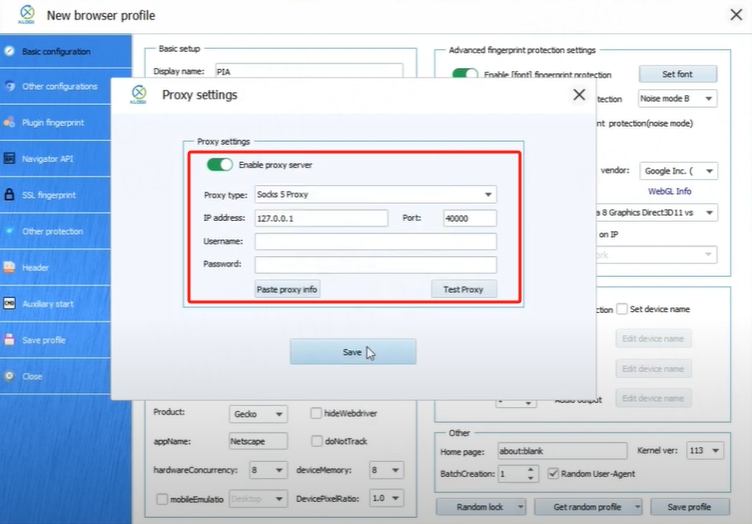Expand the Proxy type dropdown
The image size is (752, 524).
(x=488, y=194)
